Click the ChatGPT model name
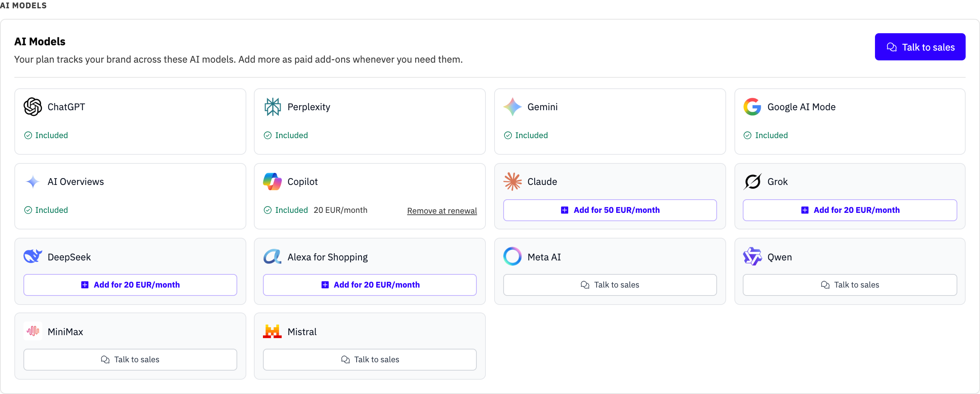 pos(66,107)
